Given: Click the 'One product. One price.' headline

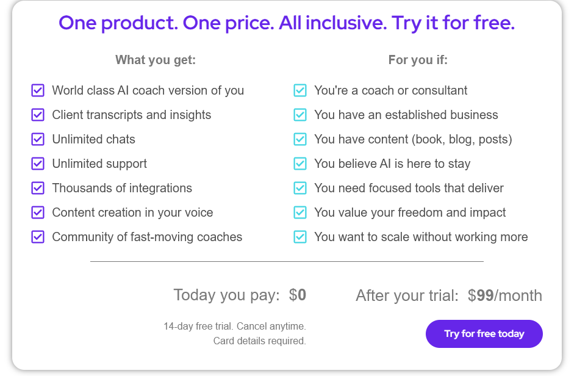Looking at the screenshot, I should [x=287, y=23].
